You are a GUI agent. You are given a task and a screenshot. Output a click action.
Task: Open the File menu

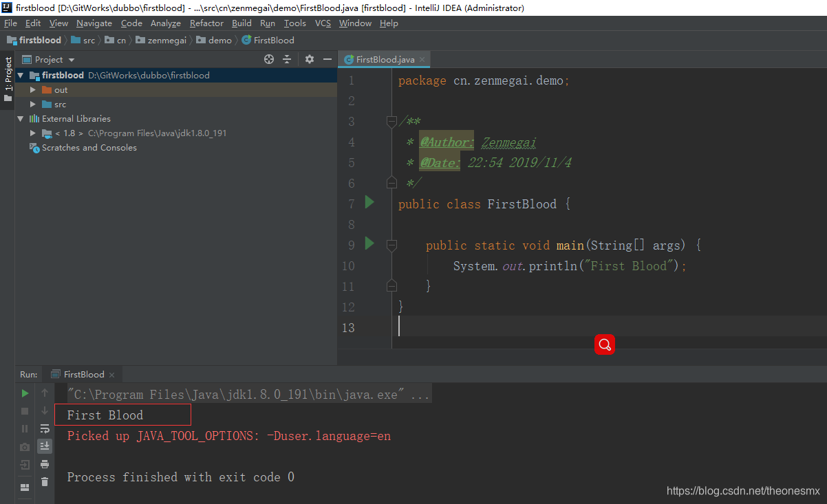click(10, 23)
